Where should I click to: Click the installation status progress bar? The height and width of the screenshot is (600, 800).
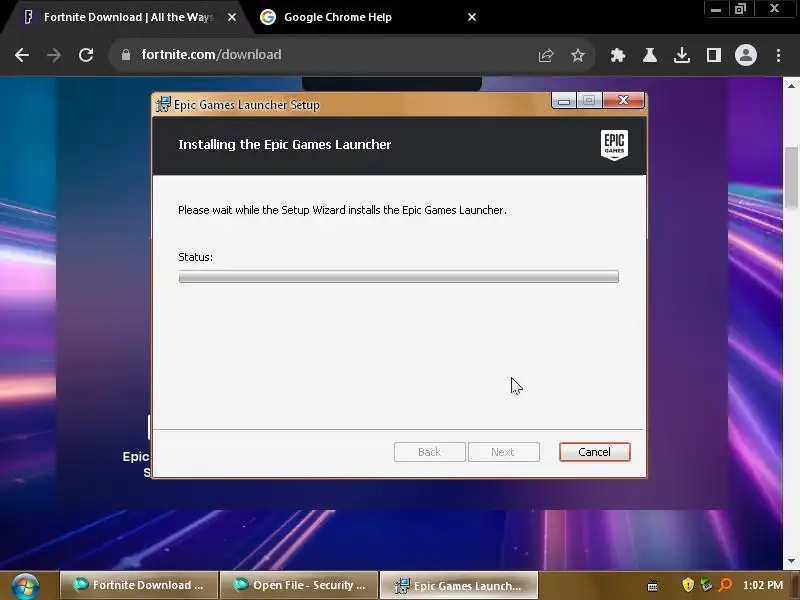coord(398,277)
